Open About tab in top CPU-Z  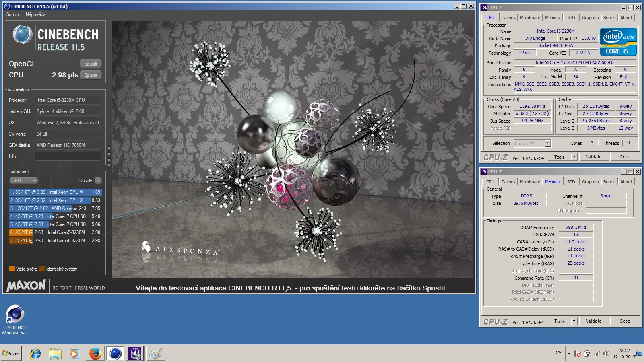coord(626,18)
